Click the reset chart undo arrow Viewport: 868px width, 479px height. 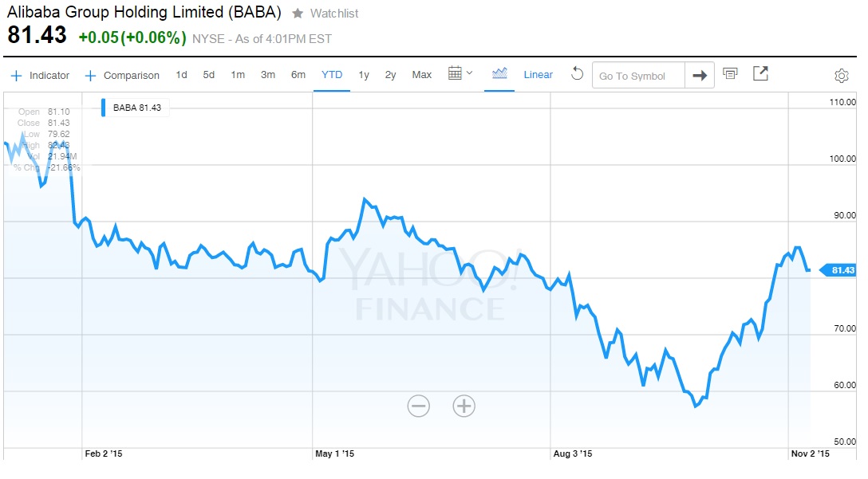click(x=578, y=74)
